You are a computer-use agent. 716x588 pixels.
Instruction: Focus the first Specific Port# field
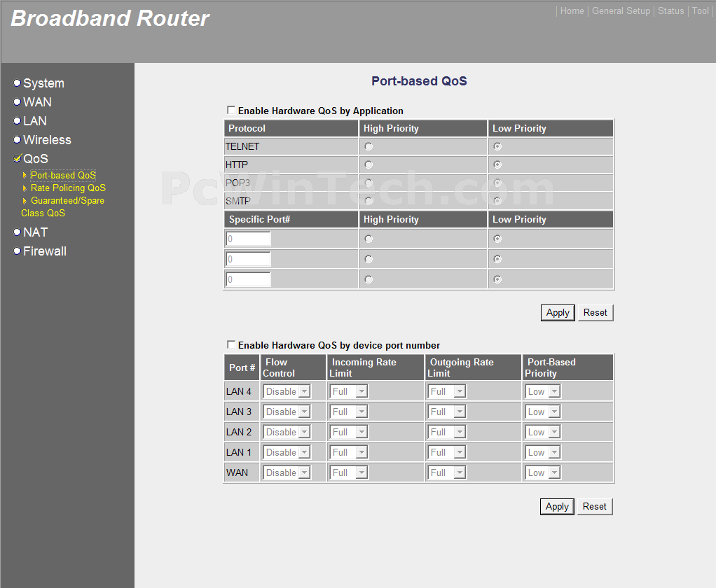[248, 239]
